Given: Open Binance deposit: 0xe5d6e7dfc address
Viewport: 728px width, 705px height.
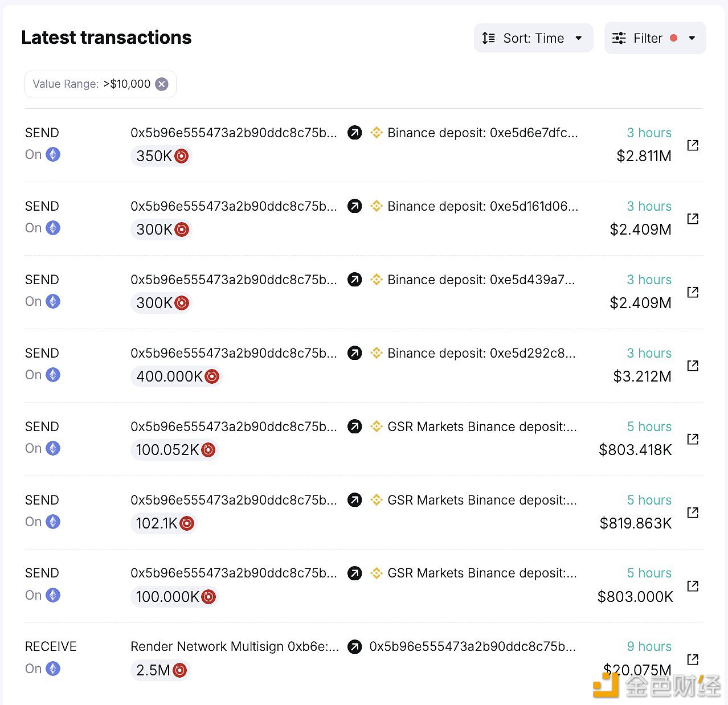Looking at the screenshot, I should (x=482, y=133).
